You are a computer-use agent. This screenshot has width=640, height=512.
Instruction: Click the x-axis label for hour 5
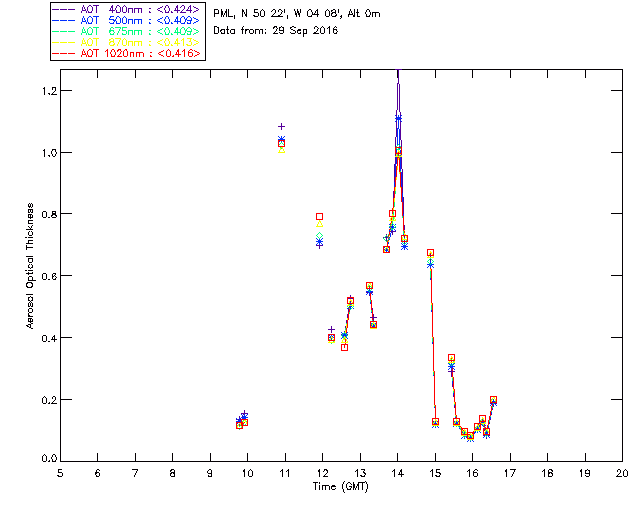[x=60, y=473]
